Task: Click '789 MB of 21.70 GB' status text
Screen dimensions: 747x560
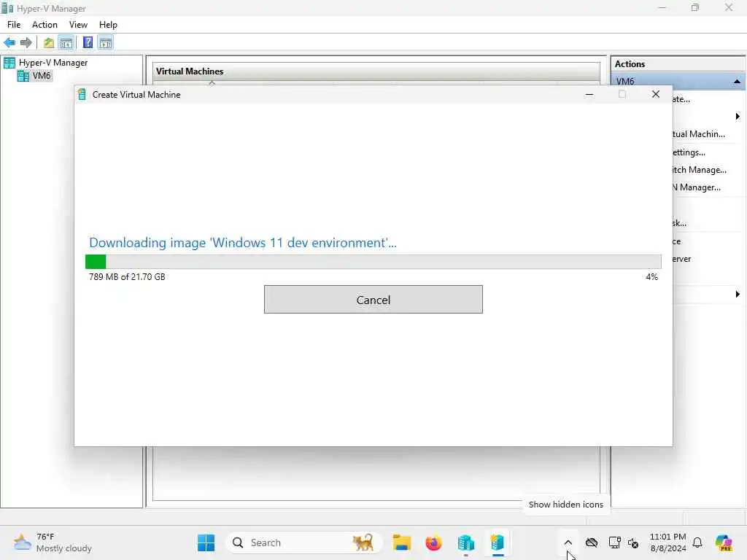Action: pos(127,276)
